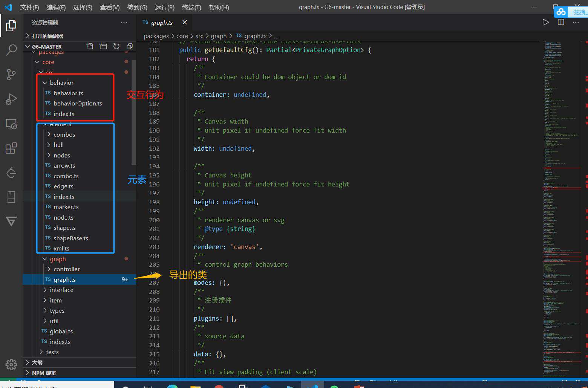
Task: Expand 打开的编辑器 section
Action: pos(79,36)
